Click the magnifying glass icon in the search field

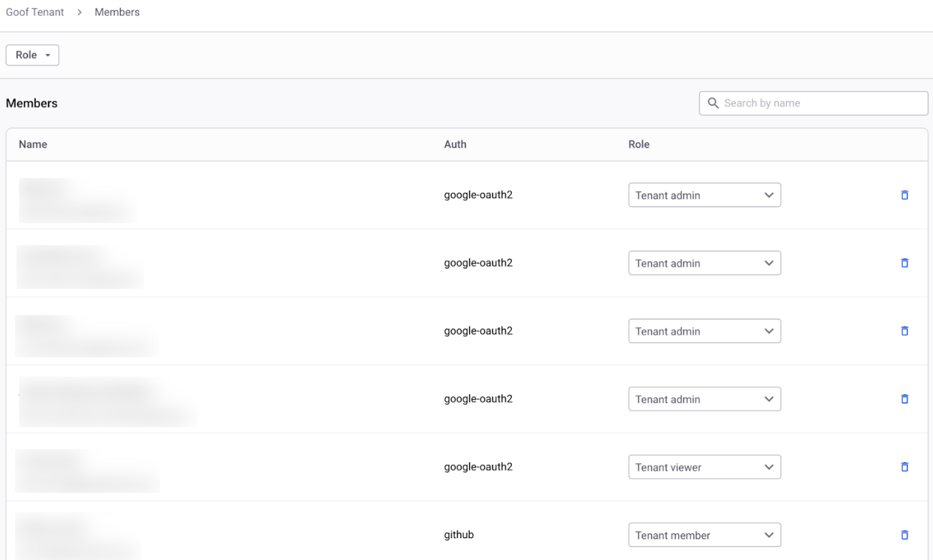pyautogui.click(x=713, y=103)
